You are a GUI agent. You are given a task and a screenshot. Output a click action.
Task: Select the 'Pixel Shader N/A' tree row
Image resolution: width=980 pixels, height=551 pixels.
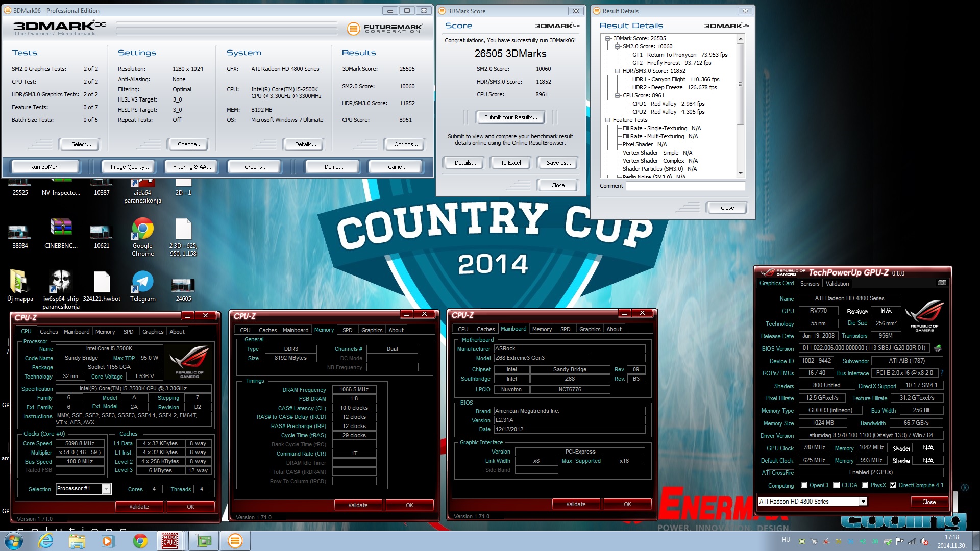tap(645, 144)
